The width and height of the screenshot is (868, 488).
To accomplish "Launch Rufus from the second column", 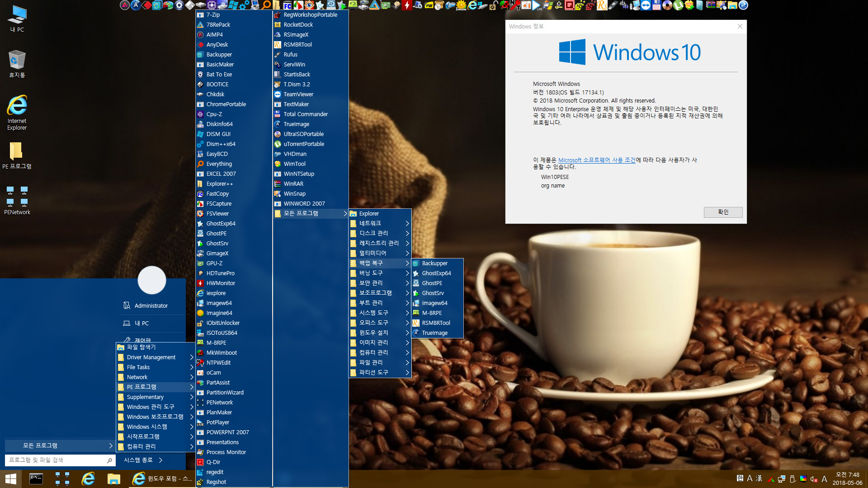I will point(311,55).
